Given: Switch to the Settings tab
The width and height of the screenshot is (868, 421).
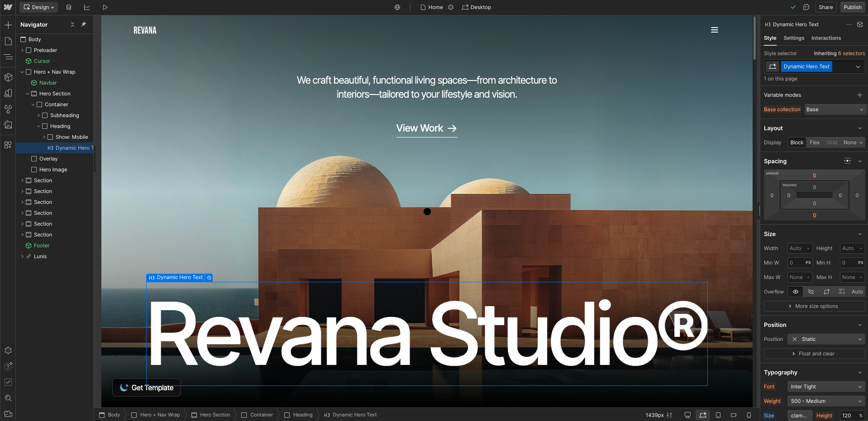Looking at the screenshot, I should (793, 38).
